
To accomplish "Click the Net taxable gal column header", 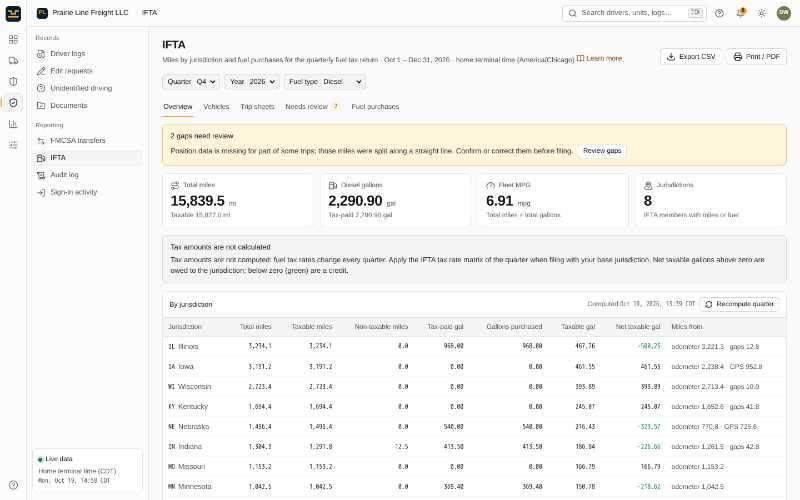I will (638, 327).
